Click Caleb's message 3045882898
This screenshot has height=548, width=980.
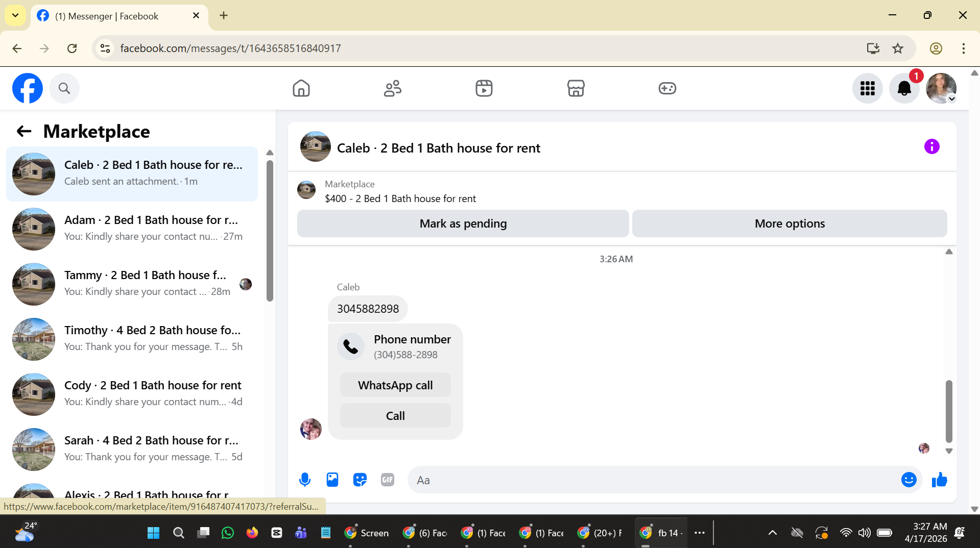368,309
